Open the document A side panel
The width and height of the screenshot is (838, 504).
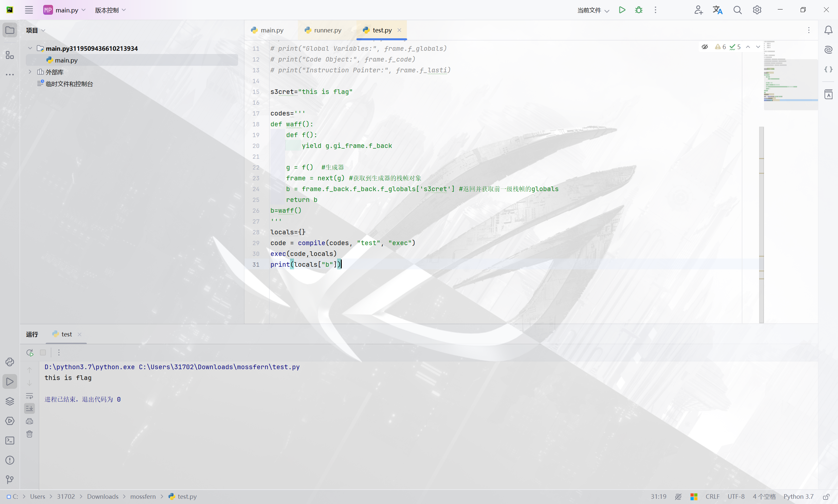pos(828,94)
